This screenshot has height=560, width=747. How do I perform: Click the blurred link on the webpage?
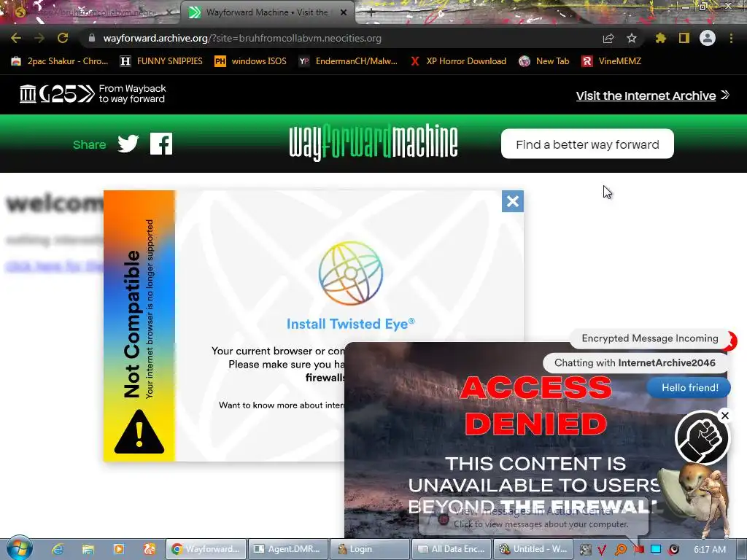pyautogui.click(x=54, y=265)
